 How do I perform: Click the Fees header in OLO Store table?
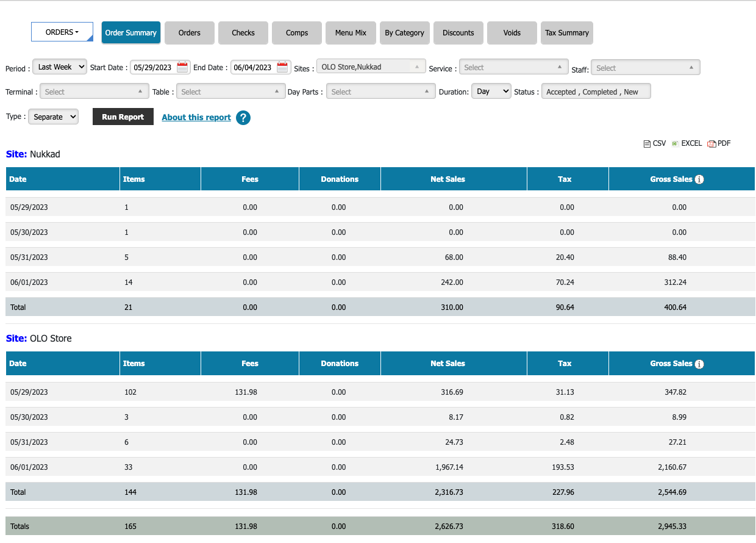(x=250, y=363)
